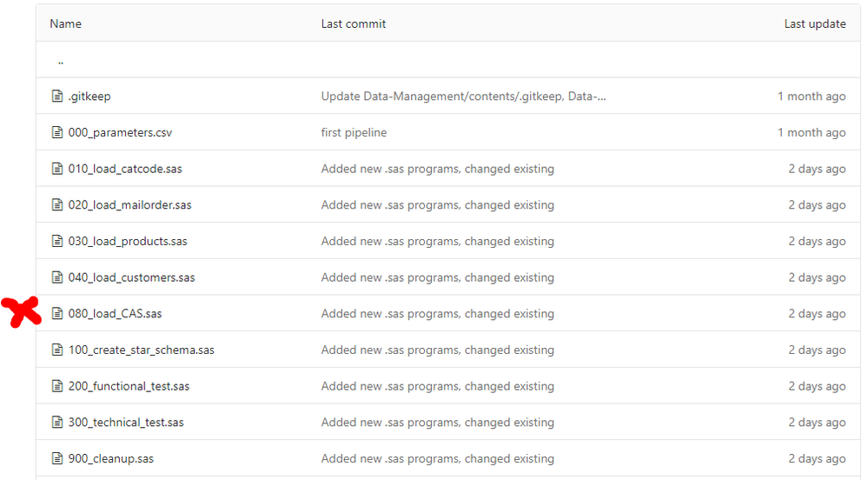The width and height of the screenshot is (868, 480).
Task: Open the commit message for 010_load_catcode.sas
Action: pos(437,169)
